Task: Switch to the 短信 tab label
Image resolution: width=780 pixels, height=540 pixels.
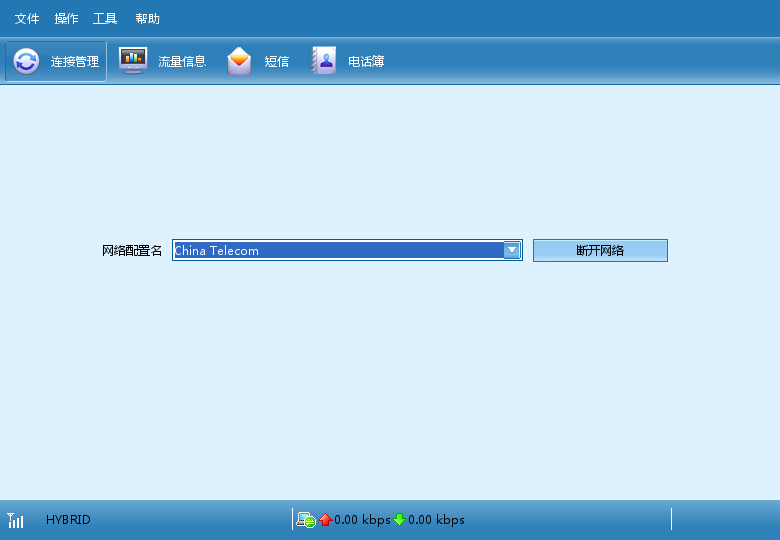Action: (277, 62)
